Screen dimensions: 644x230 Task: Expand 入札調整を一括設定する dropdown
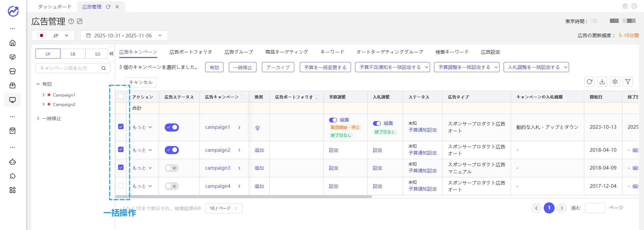[x=536, y=67]
